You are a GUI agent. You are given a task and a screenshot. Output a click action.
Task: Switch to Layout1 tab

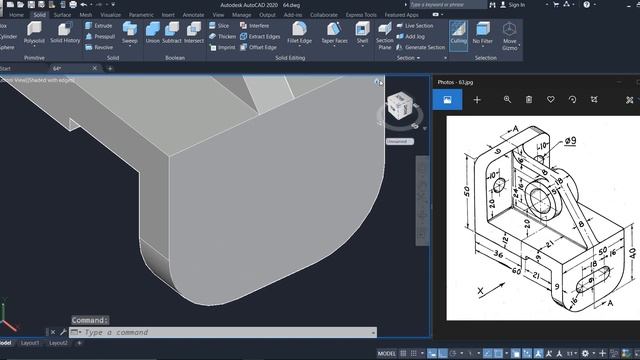[x=31, y=343]
